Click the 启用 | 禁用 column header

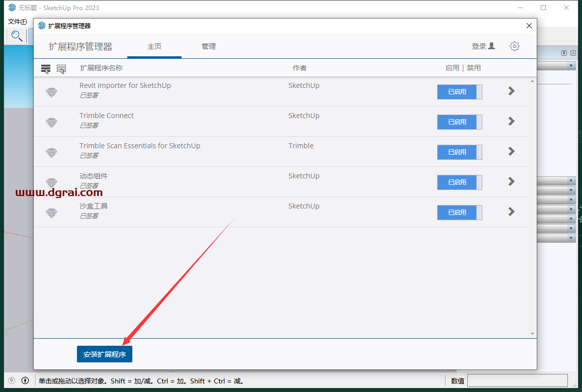[463, 68]
